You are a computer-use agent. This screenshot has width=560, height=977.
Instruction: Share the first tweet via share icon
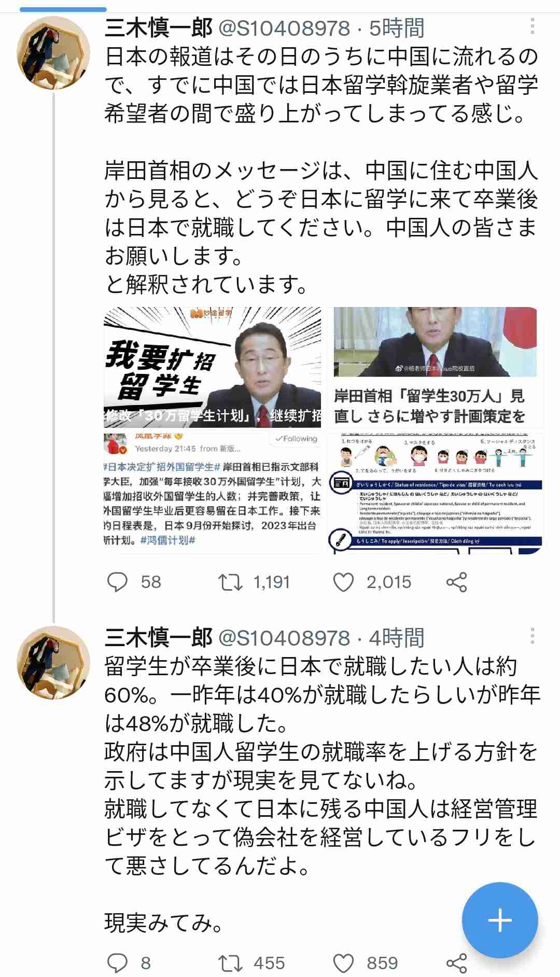(x=456, y=582)
